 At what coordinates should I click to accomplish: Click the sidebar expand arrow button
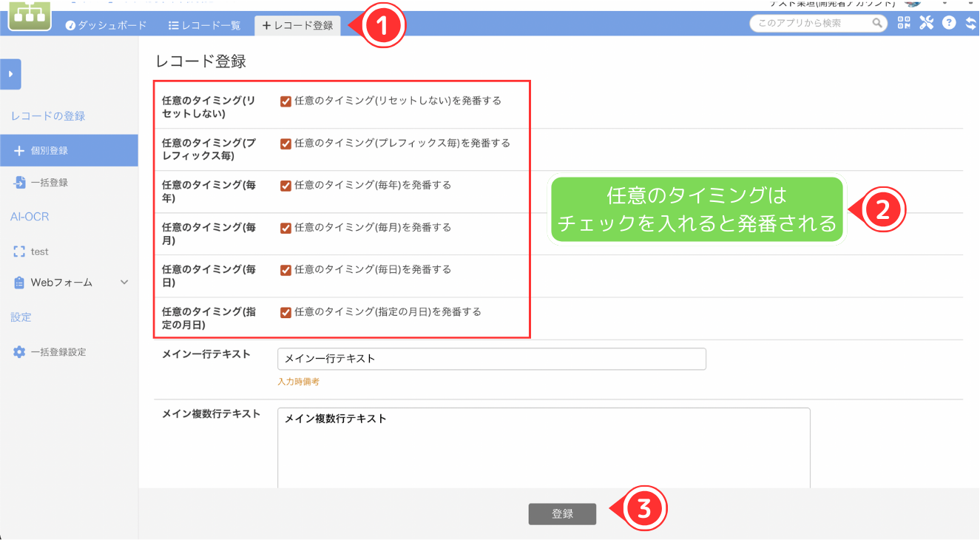pyautogui.click(x=10, y=74)
